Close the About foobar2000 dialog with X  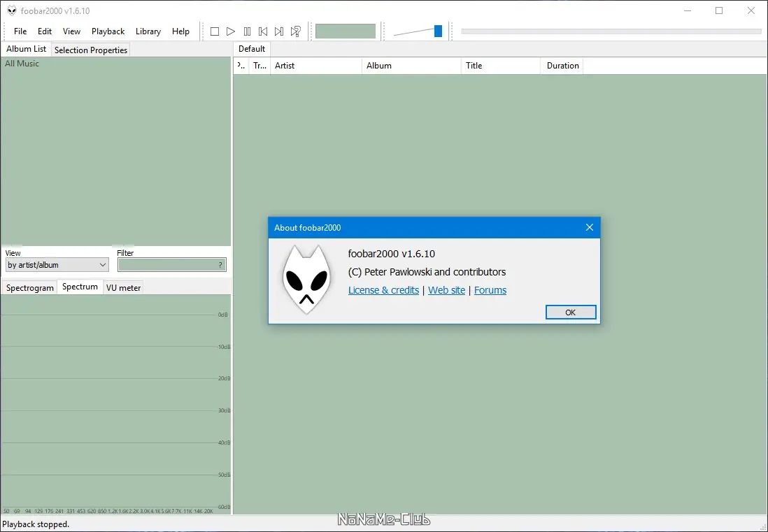589,228
